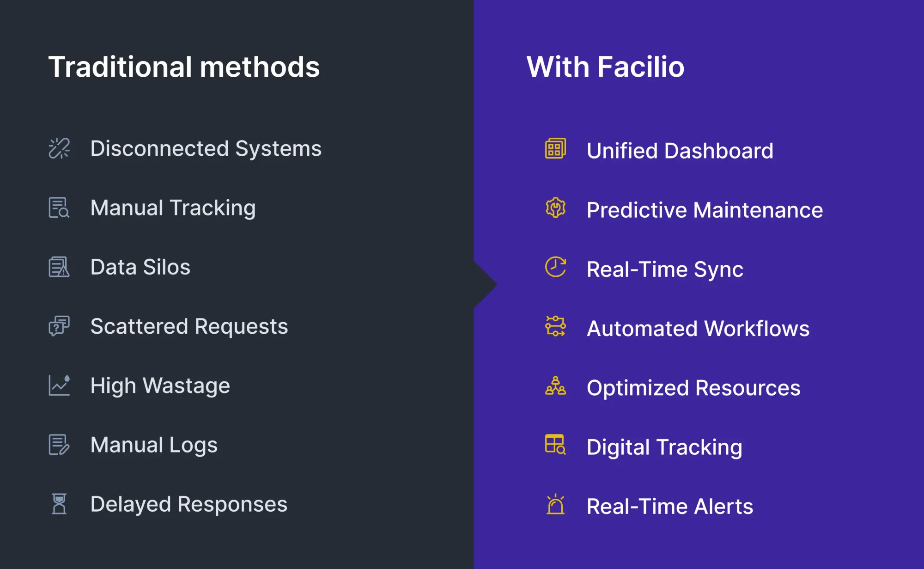Select the Real-Time Alerts siren icon

[x=555, y=504]
